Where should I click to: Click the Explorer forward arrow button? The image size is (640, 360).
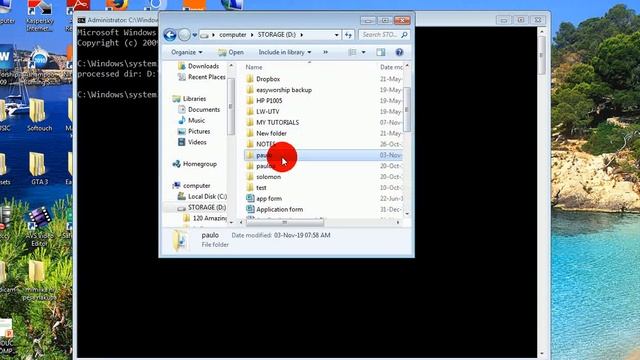click(184, 35)
